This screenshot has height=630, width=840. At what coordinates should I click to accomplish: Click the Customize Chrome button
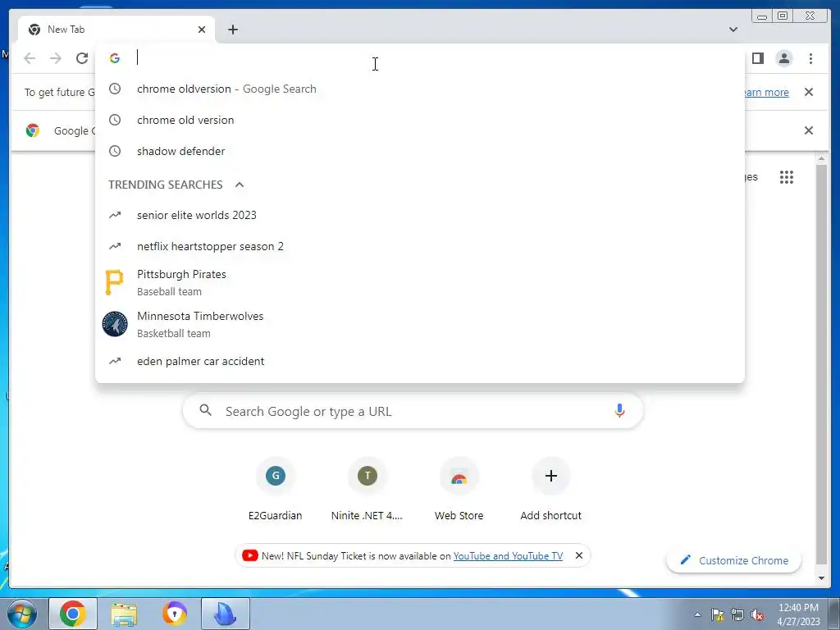(734, 560)
